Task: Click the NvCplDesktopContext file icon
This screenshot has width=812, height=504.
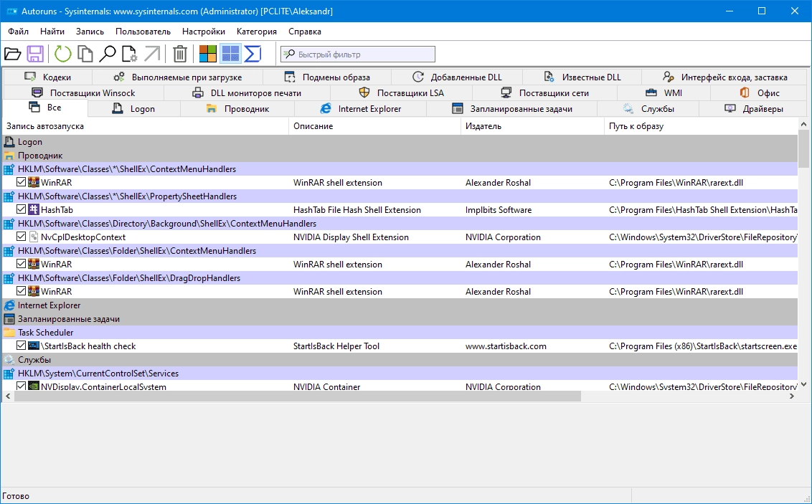Action: (34, 237)
